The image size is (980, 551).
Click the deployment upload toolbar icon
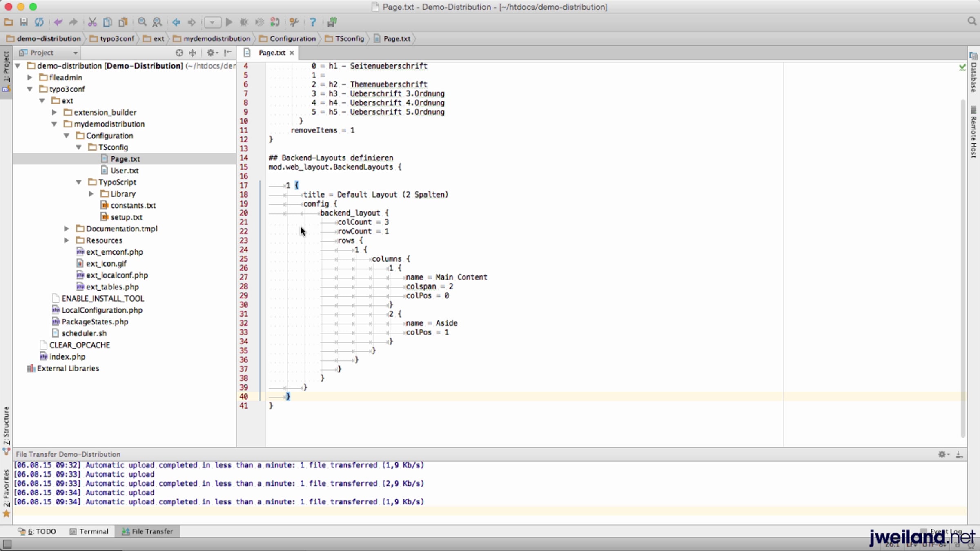tap(332, 22)
